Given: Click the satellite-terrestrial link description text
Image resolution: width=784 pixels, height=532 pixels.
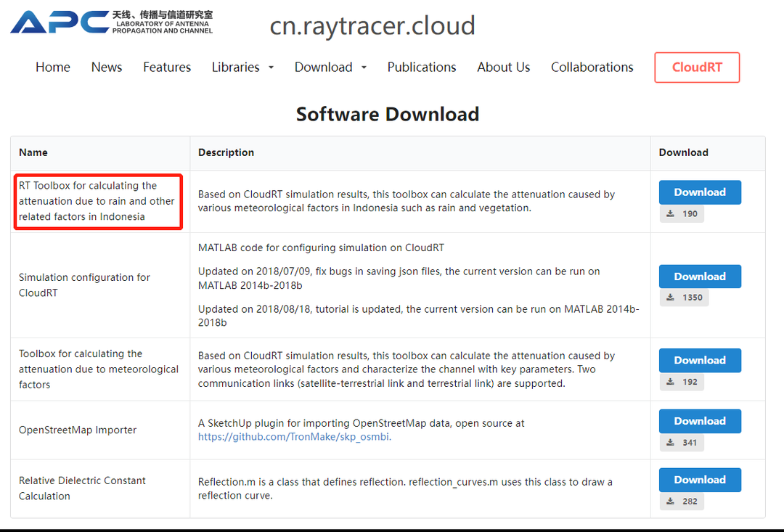Looking at the screenshot, I should (x=407, y=369).
